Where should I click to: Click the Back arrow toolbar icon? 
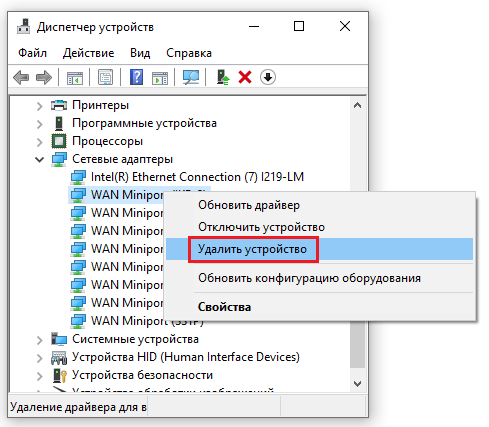click(x=21, y=78)
